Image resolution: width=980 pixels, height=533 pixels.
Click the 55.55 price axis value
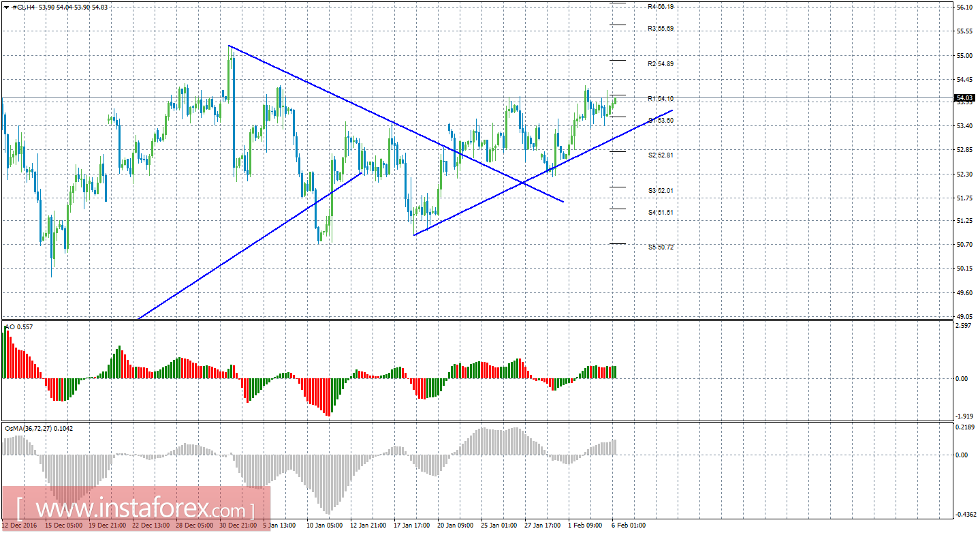click(x=964, y=31)
